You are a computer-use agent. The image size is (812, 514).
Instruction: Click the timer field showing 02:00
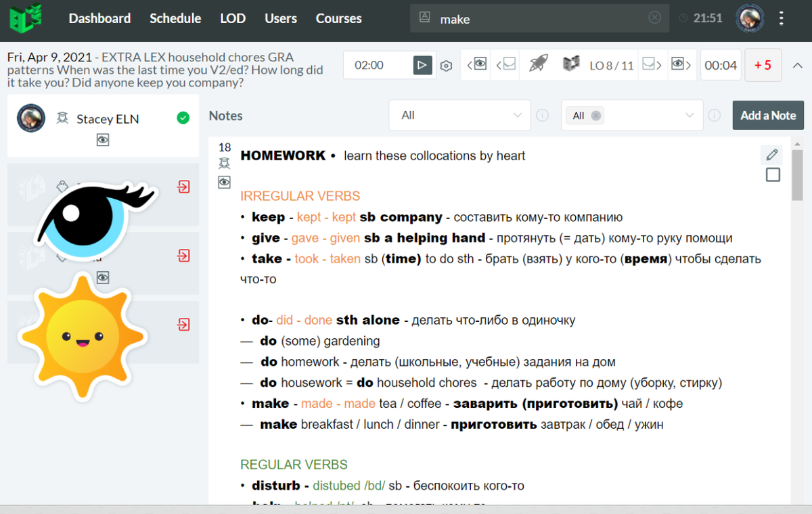[379, 65]
